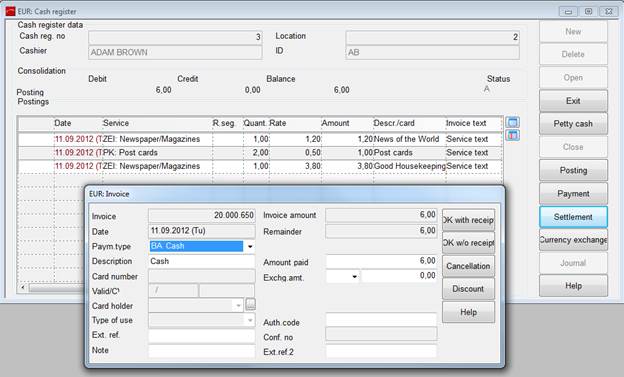Click the Payment button in Cash register
This screenshot has width=624, height=377.
pyautogui.click(x=573, y=193)
